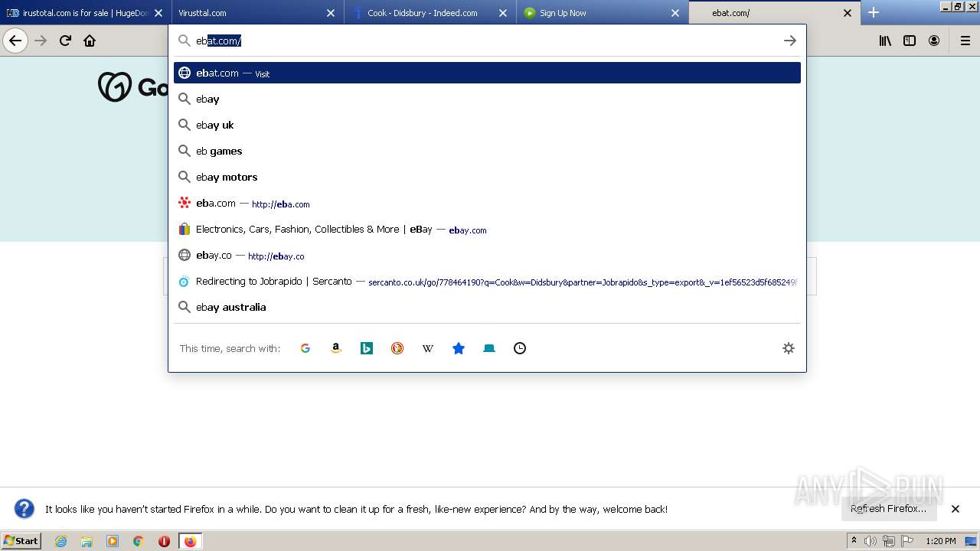Open File Explorer from taskbar
Screen dimensions: 980x551
point(87,541)
